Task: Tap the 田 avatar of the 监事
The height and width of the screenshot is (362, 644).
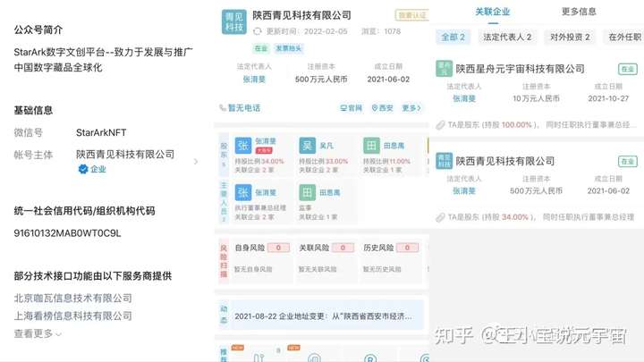Action: [307, 192]
